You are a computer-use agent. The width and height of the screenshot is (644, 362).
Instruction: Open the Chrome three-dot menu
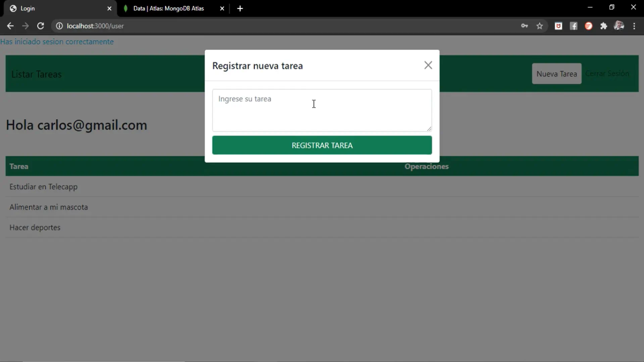click(x=634, y=26)
